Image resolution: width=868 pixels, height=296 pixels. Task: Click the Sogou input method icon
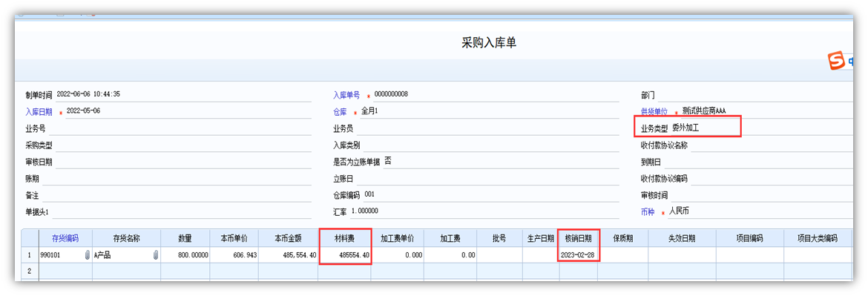[836, 60]
